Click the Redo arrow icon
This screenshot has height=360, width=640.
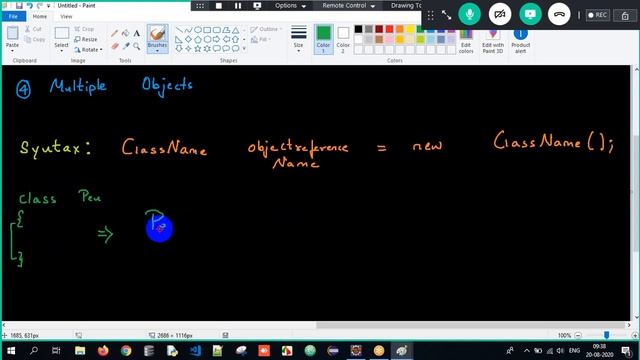[40, 6]
